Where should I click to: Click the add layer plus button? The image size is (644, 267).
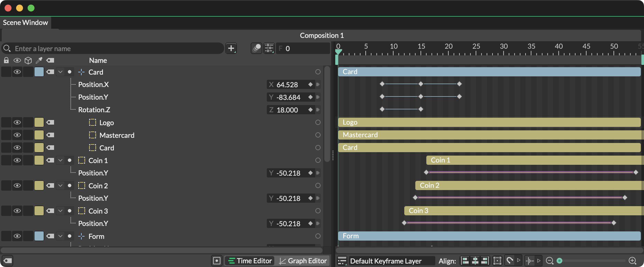(x=231, y=48)
